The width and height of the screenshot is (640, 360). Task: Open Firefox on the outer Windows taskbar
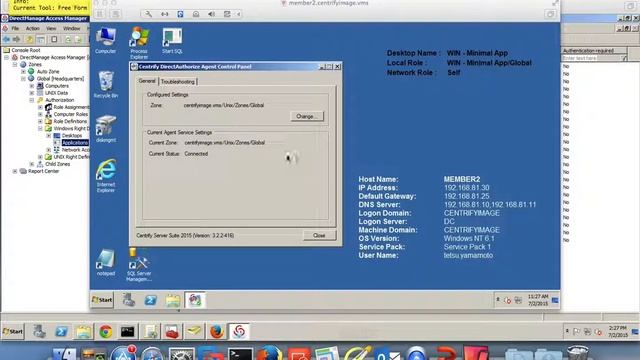click(217, 332)
